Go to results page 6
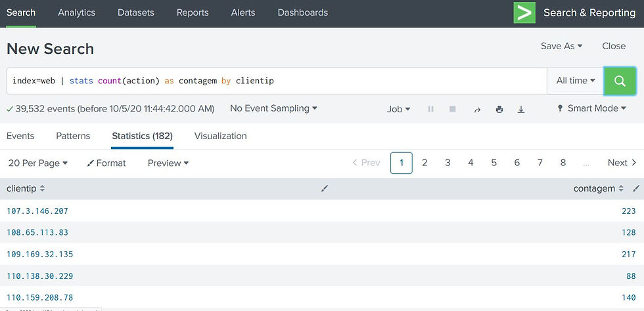This screenshot has height=311, width=644. 517,163
